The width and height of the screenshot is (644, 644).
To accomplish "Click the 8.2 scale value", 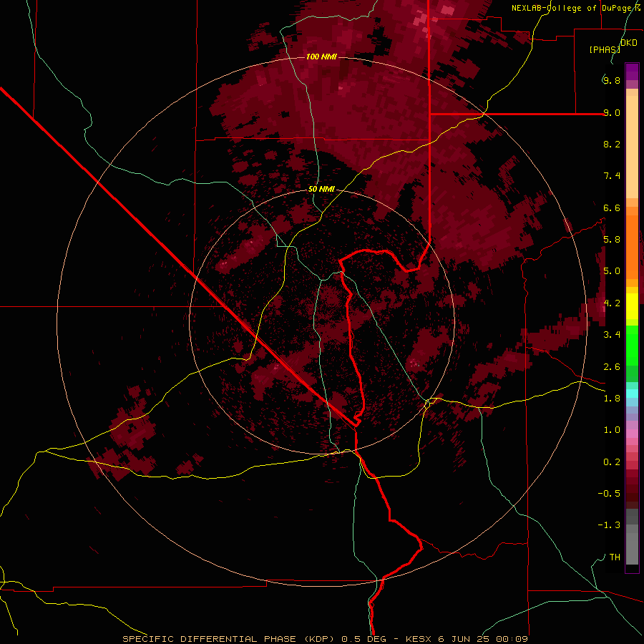I will 612,144.
